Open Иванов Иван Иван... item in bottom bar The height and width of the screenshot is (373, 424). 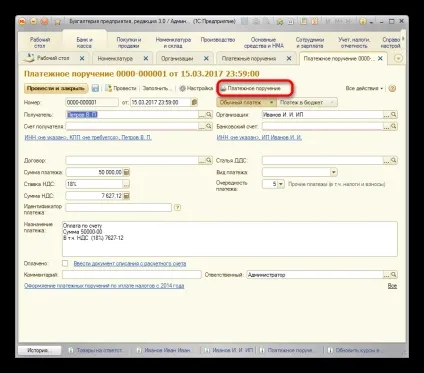pos(165,350)
